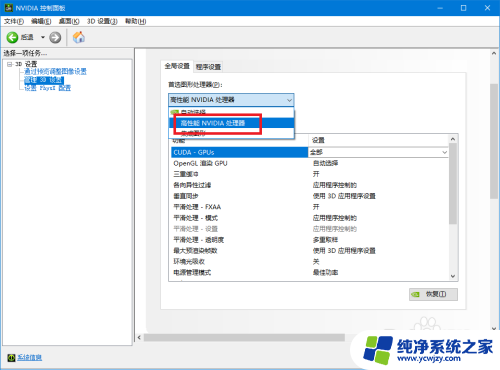This screenshot has height=370, width=500.
Task: Open the 系统信息 link
Action: [30, 358]
